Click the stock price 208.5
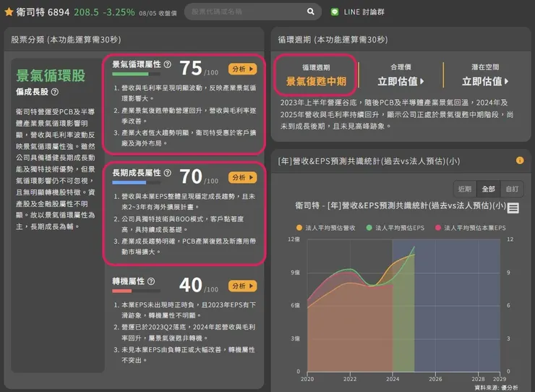Viewport: 535px width, 392px height. tap(86, 12)
